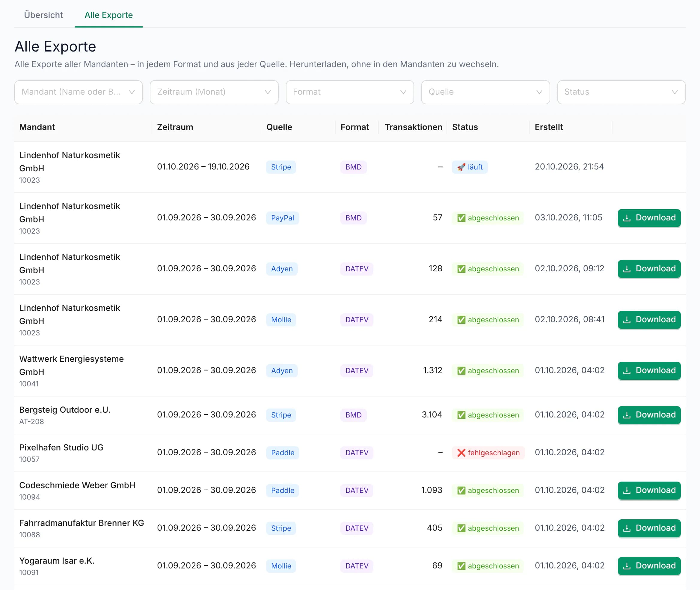The width and height of the screenshot is (700, 590).
Task: Click the mandant number AT-208
Action: point(31,421)
